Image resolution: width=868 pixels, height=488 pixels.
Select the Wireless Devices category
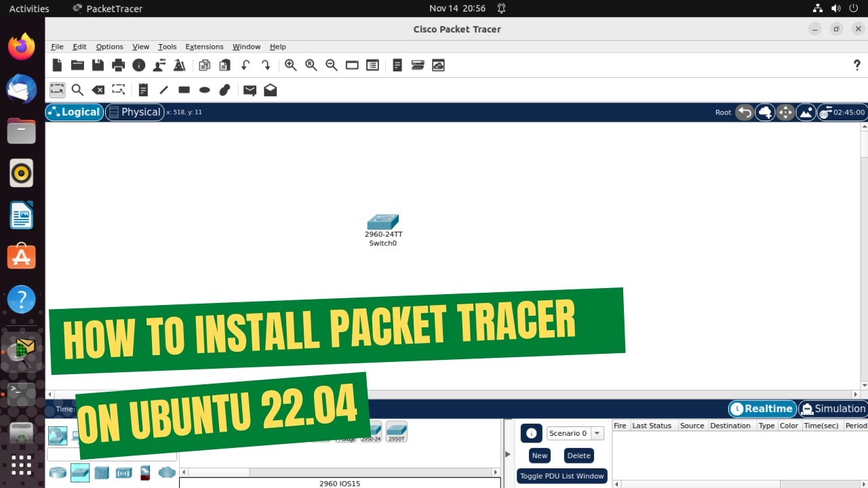[123, 472]
